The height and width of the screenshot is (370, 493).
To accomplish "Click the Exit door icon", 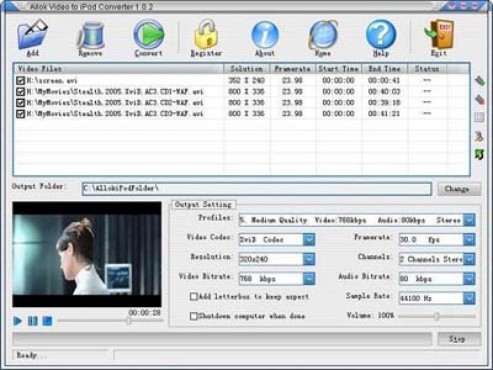I will 439,34.
